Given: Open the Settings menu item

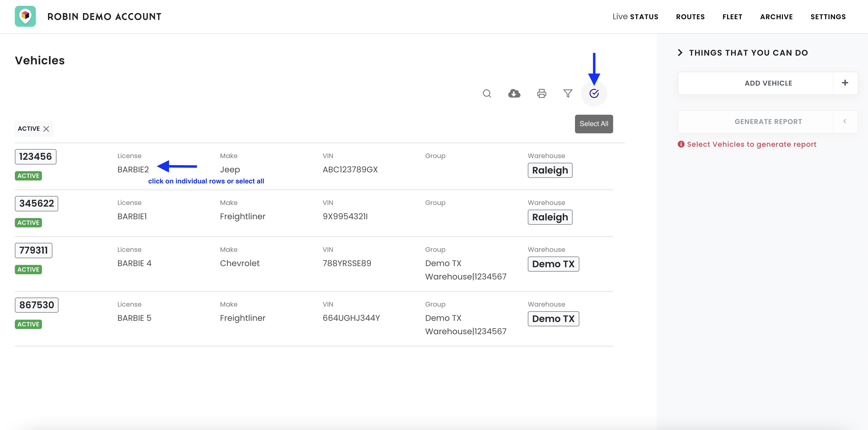Looking at the screenshot, I should pos(828,17).
